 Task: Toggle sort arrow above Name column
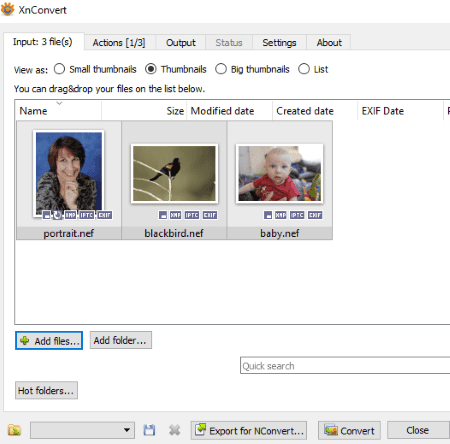tap(59, 103)
